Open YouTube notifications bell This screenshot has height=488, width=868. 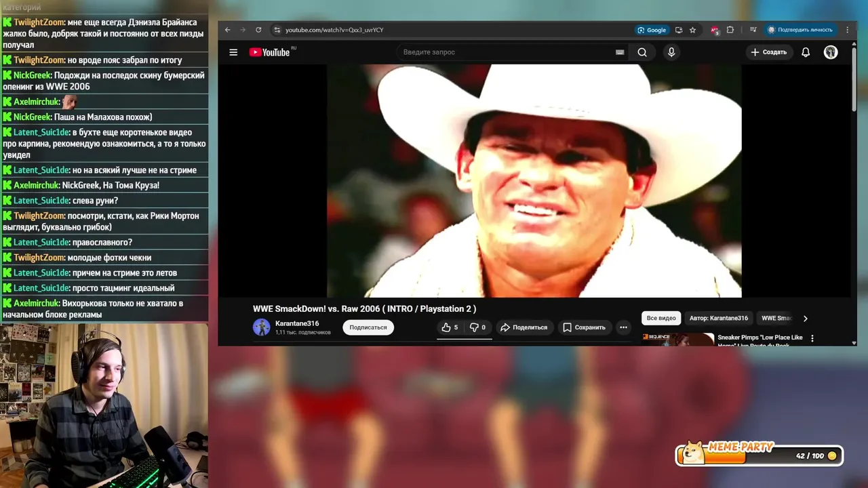(x=806, y=52)
